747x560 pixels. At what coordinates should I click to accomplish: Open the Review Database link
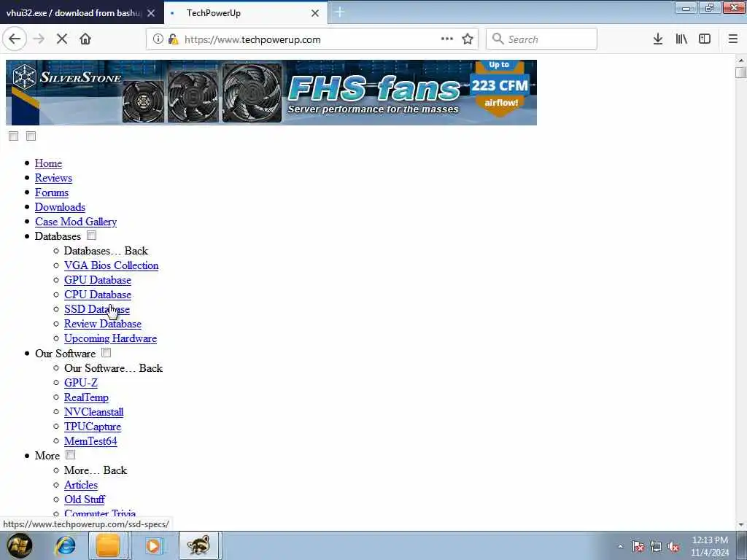102,324
